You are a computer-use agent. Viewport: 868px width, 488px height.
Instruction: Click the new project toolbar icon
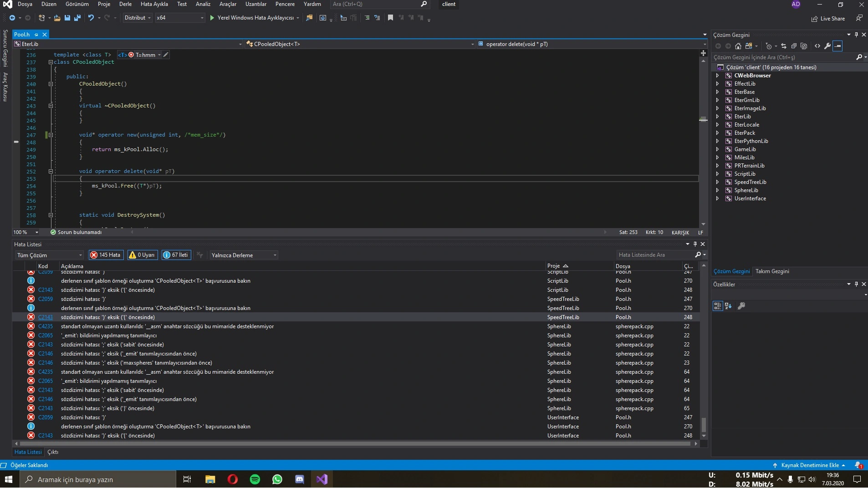[x=41, y=18]
